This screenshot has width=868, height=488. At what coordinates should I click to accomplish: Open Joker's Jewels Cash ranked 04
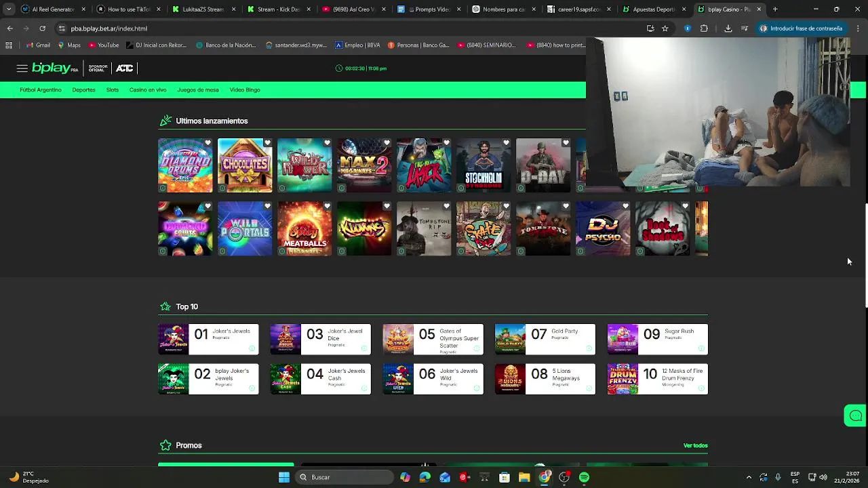[320, 379]
